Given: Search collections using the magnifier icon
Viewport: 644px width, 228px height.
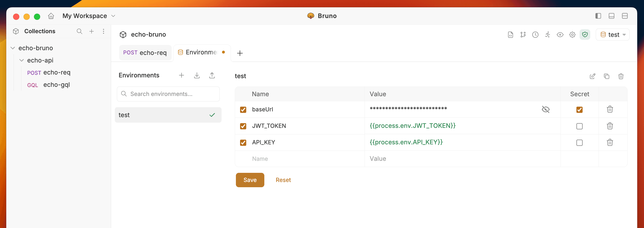Looking at the screenshot, I should tap(79, 31).
